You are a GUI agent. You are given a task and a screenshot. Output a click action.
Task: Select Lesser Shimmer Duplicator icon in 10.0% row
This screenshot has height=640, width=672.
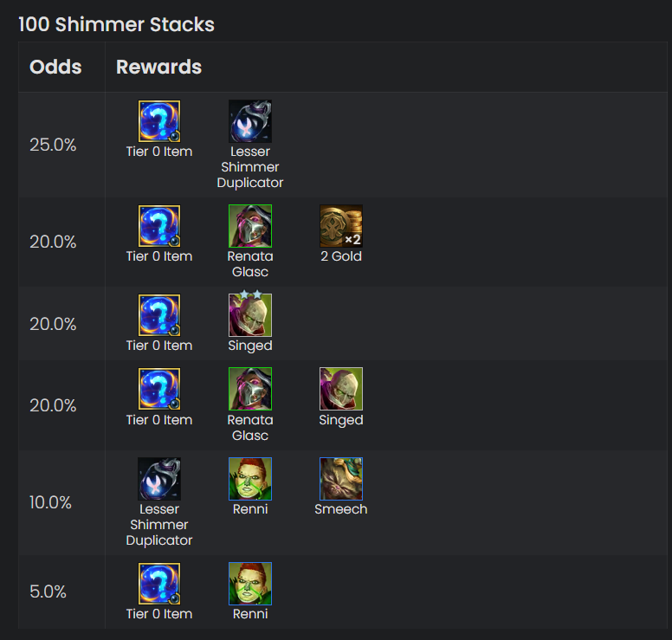coord(159,479)
